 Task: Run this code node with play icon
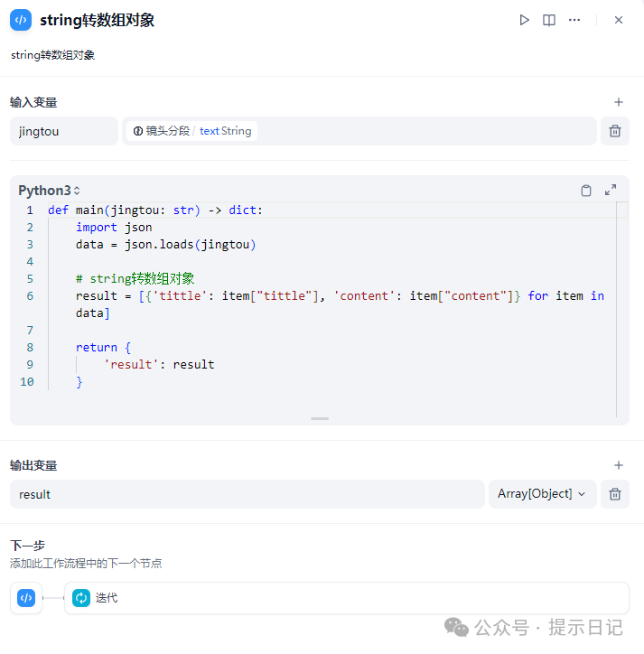pyautogui.click(x=524, y=20)
